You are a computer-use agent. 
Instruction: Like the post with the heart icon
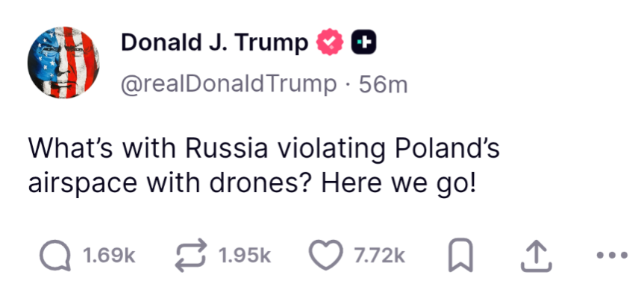[x=326, y=256]
